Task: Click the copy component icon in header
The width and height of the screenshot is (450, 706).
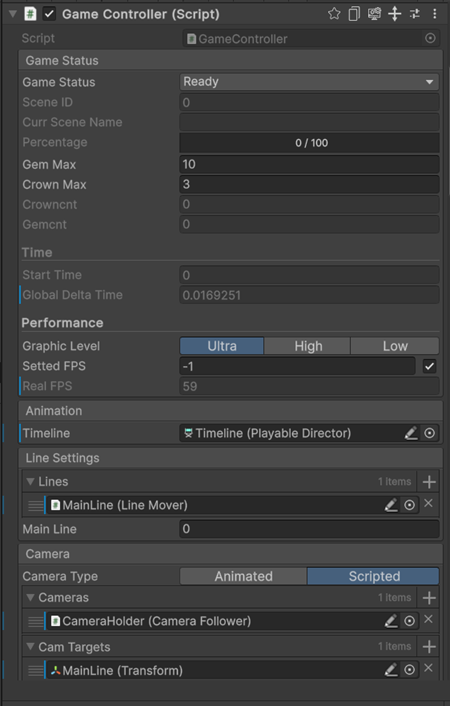Action: click(354, 14)
